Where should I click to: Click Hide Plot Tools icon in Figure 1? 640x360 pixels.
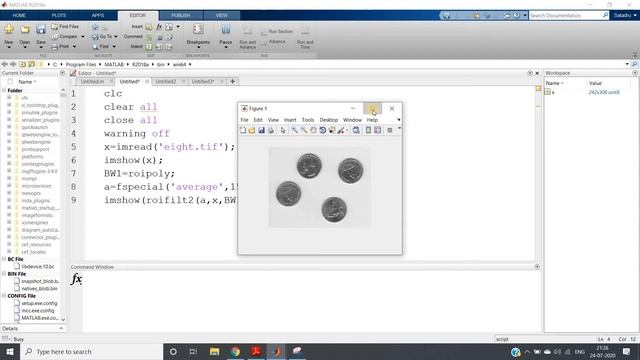[389, 130]
